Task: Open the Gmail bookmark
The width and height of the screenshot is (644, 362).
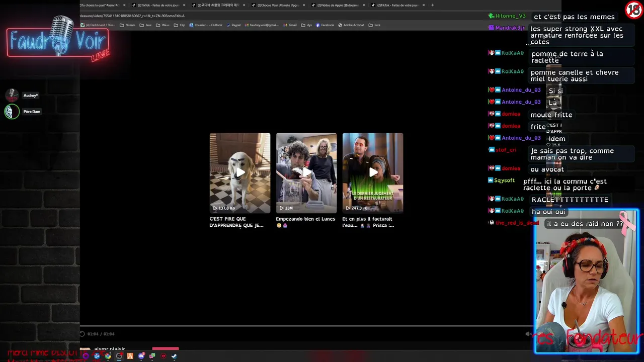Action: (x=290, y=25)
